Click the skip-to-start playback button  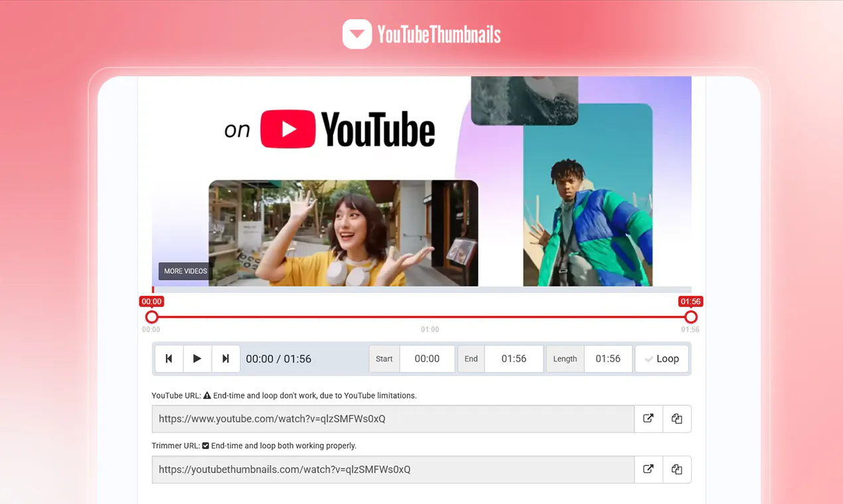click(x=169, y=359)
